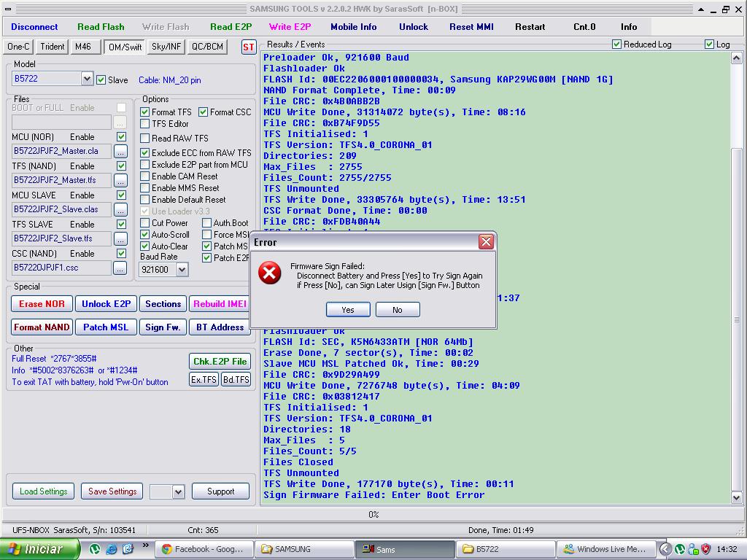Switch to Facebook Chrome taskbar window

205,550
